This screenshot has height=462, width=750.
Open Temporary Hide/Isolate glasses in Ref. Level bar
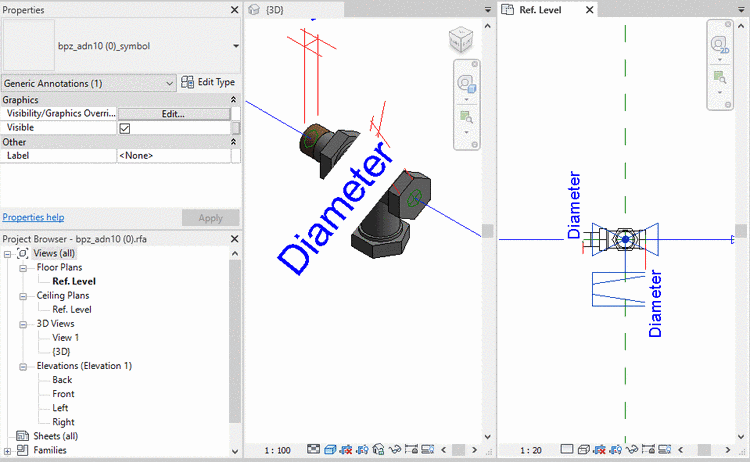632,449
